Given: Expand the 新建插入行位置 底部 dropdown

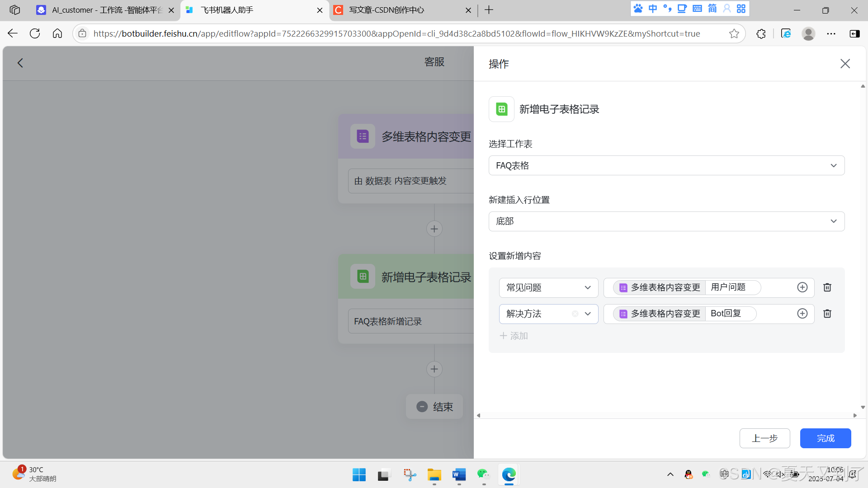Looking at the screenshot, I should [x=666, y=221].
